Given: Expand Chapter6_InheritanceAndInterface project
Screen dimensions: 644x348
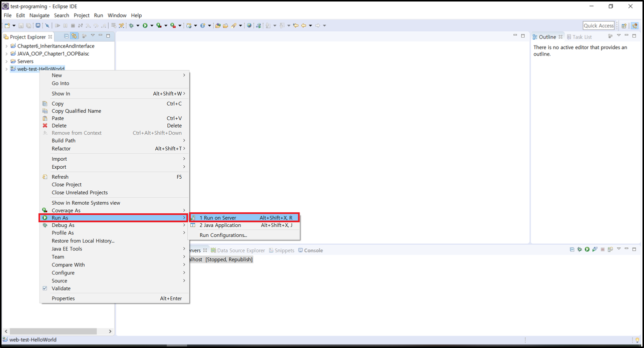Looking at the screenshot, I should click(7, 46).
